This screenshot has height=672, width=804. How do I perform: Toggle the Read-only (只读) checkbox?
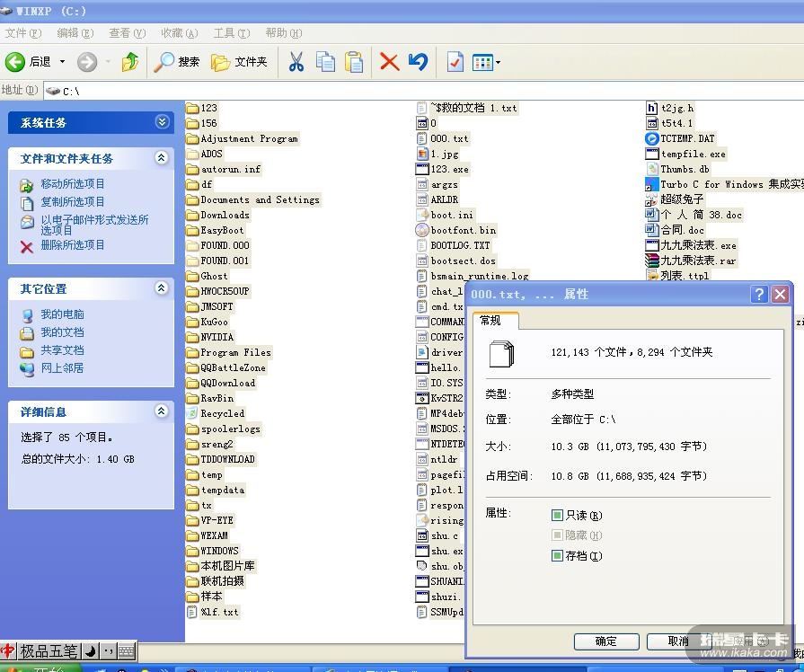(x=558, y=516)
